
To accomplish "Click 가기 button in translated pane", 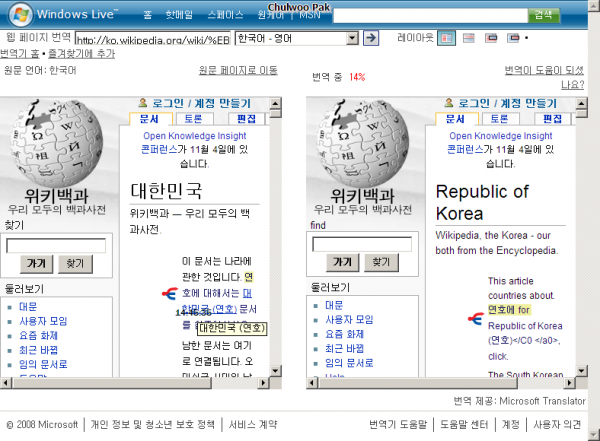I will pyautogui.click(x=342, y=262).
